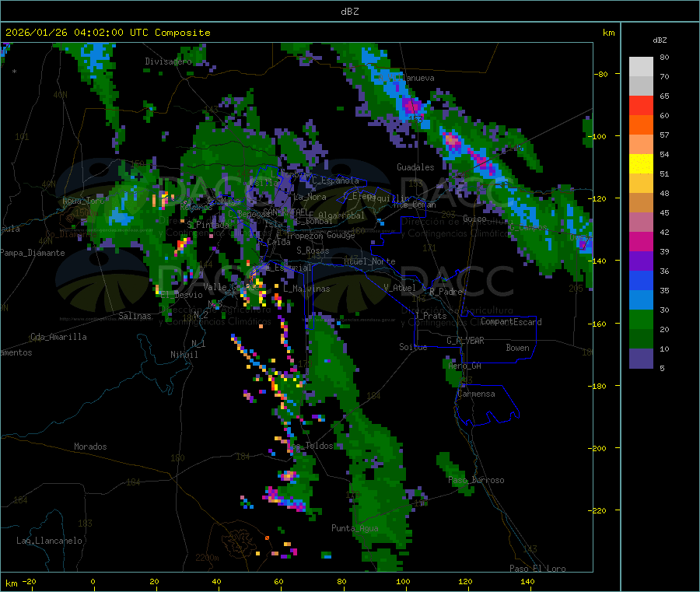Click the G_ALVEAR map label
The height and width of the screenshot is (592, 700).
[x=465, y=341]
